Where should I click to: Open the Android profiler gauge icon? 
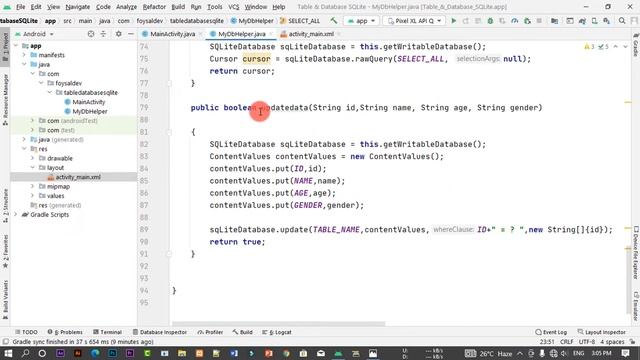[x=514, y=21]
